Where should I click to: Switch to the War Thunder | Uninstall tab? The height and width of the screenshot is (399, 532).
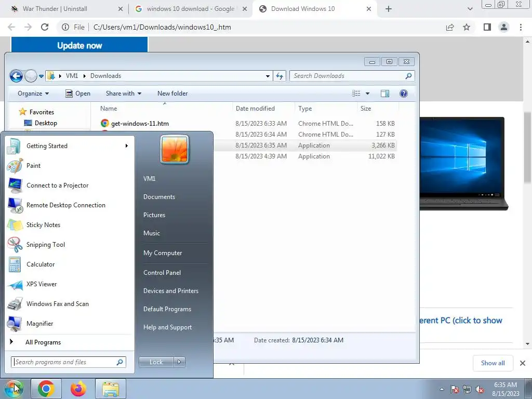coord(55,9)
